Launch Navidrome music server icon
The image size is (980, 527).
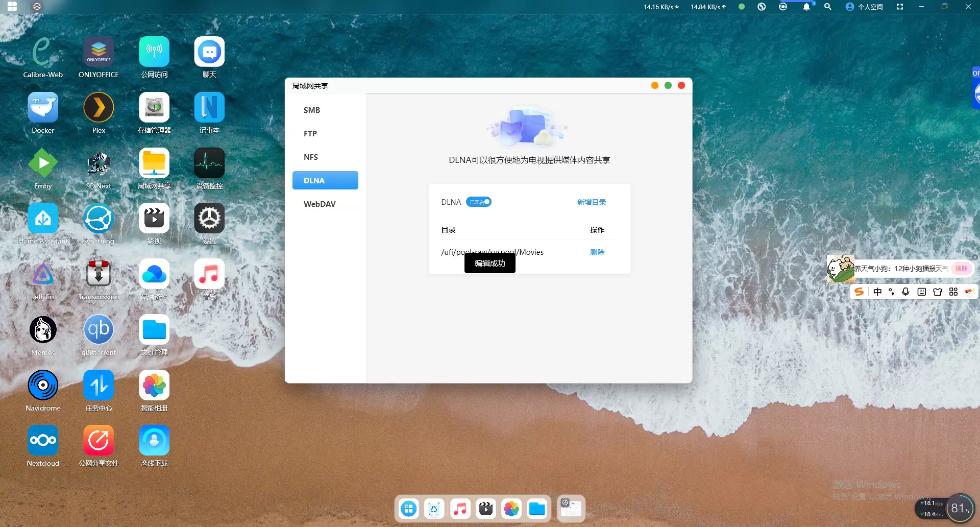[43, 386]
